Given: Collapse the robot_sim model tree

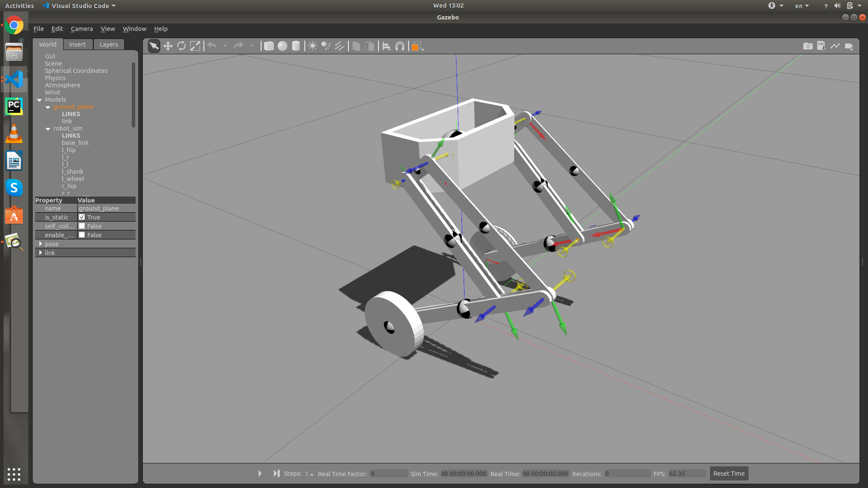Looking at the screenshot, I should 48,129.
